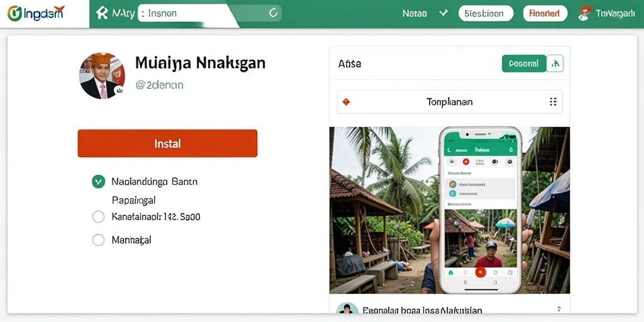Open the grid dots icon beside Tonplianan

553,102
